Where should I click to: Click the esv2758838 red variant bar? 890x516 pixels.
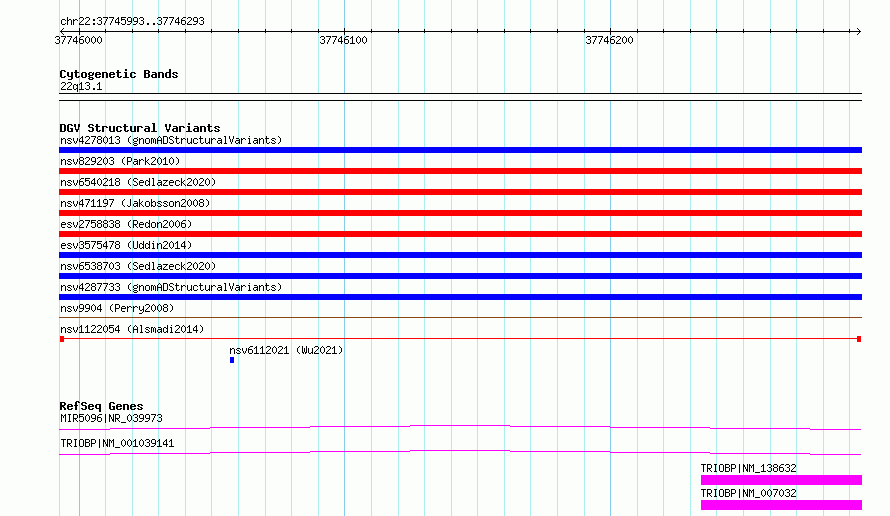[460, 234]
